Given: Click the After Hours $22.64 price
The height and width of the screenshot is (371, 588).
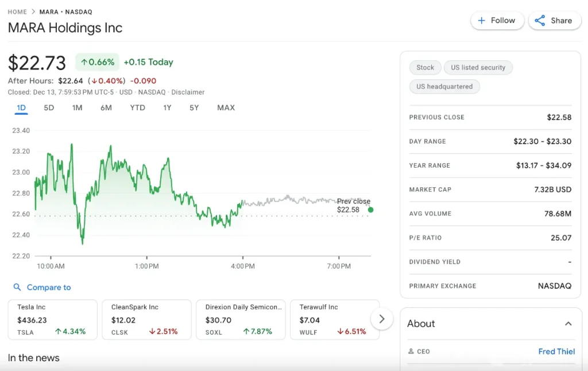Looking at the screenshot, I should (x=71, y=81).
